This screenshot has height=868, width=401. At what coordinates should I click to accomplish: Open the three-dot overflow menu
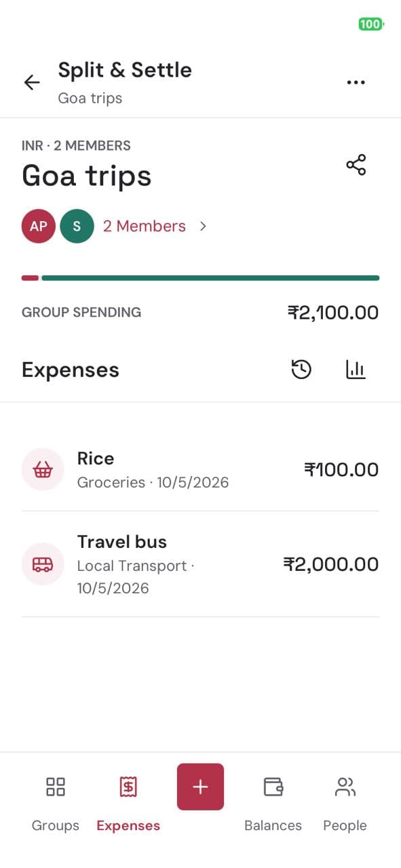coord(356,83)
